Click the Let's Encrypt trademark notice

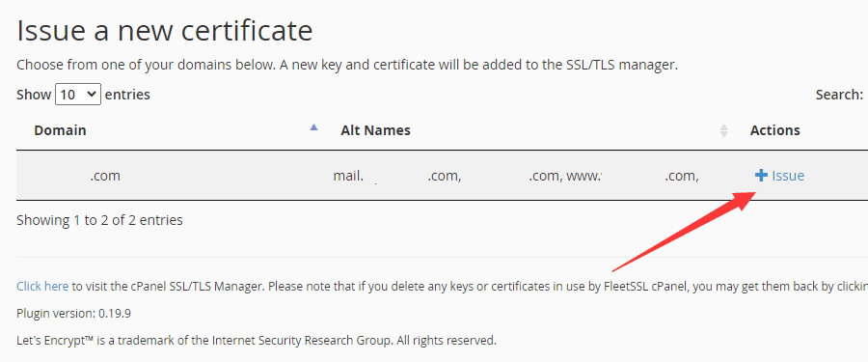(x=257, y=340)
